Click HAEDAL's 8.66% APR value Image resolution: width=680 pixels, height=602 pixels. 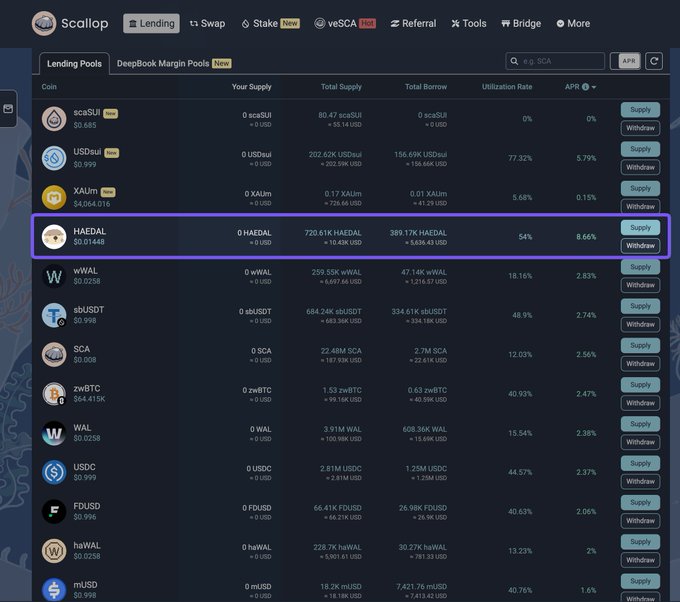point(586,237)
